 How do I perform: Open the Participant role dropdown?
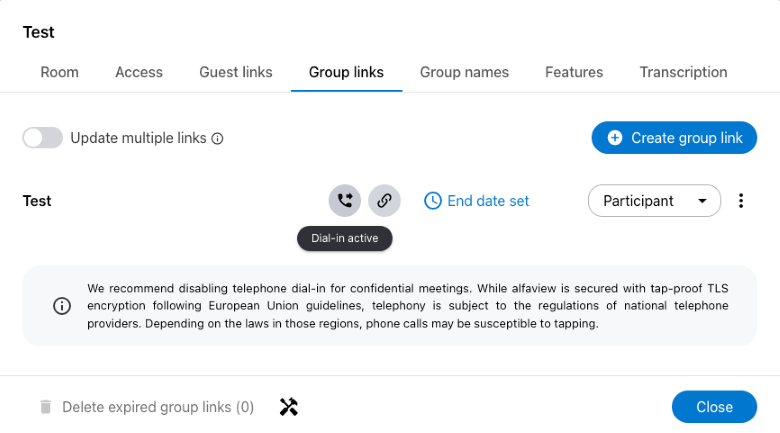point(654,201)
